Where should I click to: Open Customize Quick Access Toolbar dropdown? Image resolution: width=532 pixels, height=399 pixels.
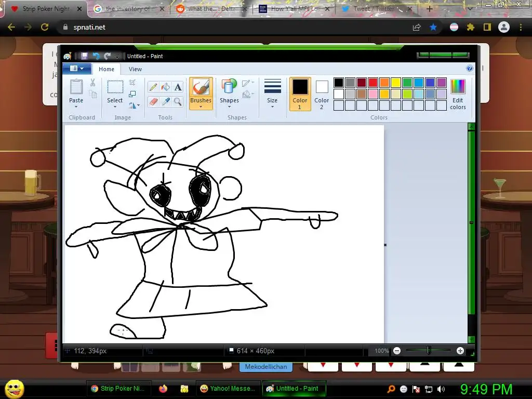(117, 56)
